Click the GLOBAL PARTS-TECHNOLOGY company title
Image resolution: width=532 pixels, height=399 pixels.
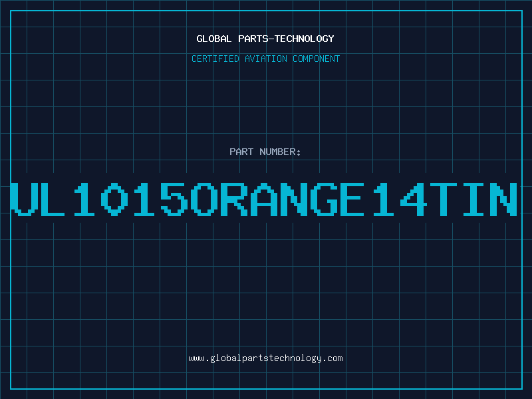tap(265, 39)
